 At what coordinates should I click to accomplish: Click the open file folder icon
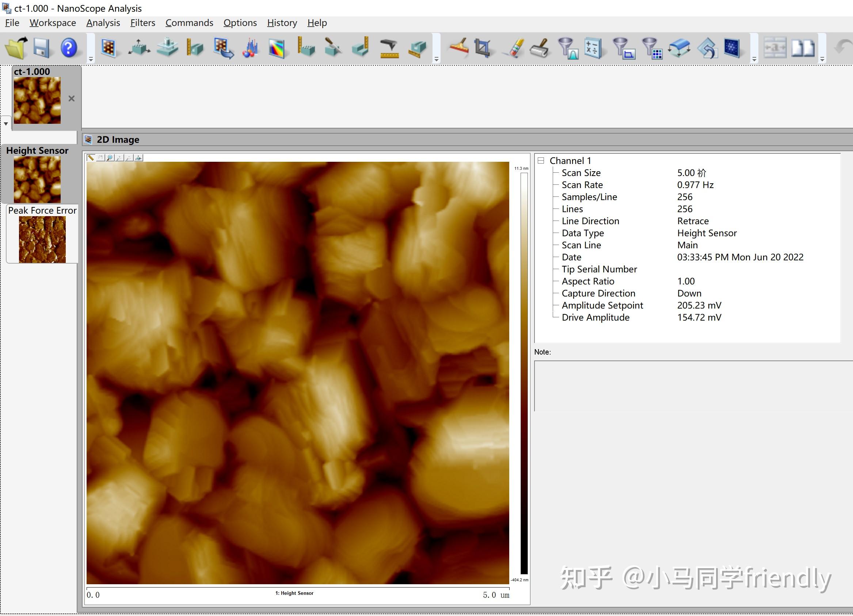16,48
